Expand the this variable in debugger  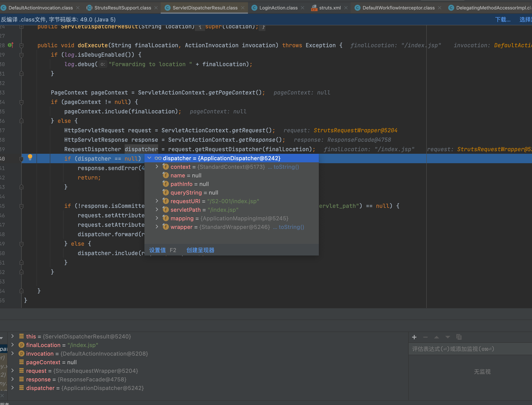[x=12, y=336]
